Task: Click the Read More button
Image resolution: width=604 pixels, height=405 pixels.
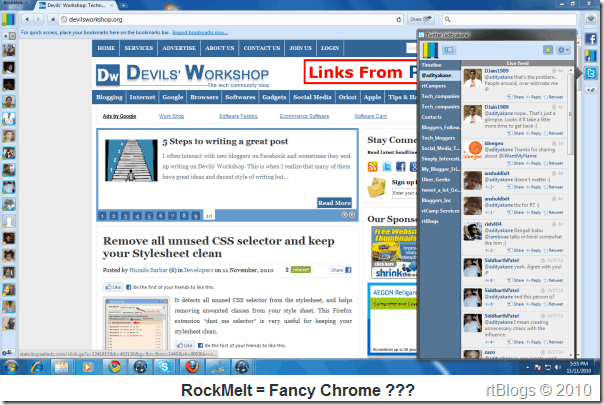Action: click(334, 203)
